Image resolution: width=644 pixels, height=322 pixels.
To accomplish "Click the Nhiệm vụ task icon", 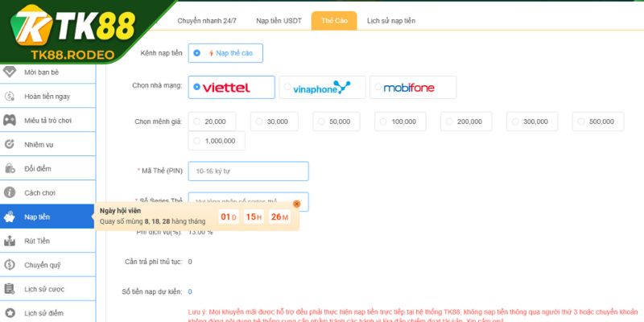I will pyautogui.click(x=10, y=145).
